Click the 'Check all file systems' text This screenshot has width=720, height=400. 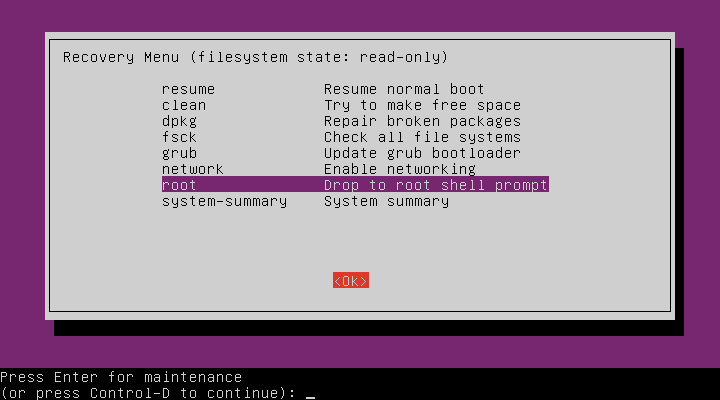pos(422,137)
